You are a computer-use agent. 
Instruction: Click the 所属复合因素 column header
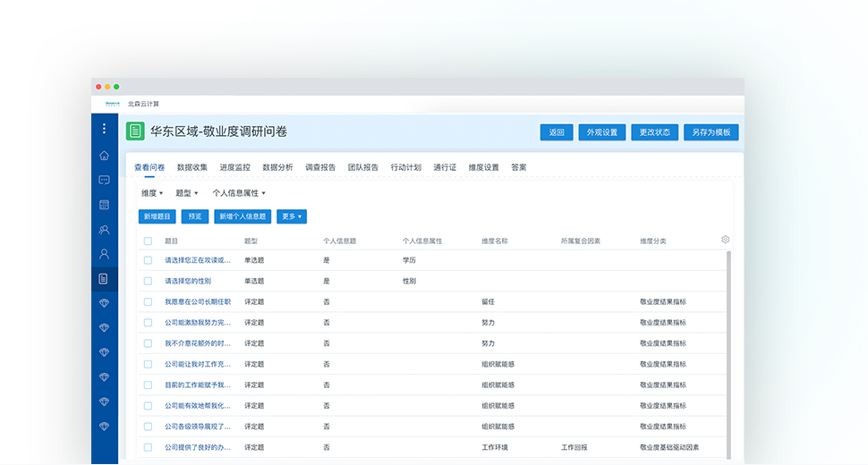click(580, 241)
